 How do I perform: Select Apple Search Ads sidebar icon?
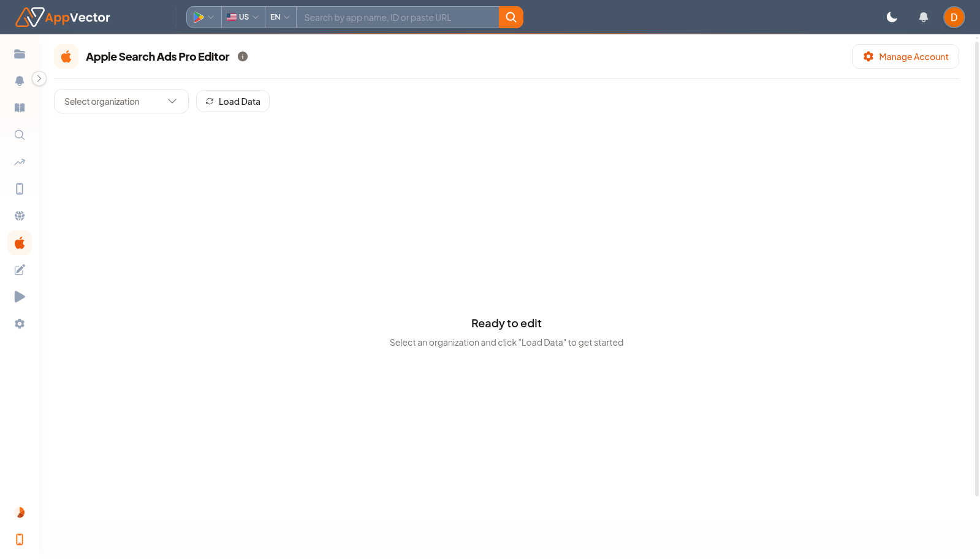[20, 243]
